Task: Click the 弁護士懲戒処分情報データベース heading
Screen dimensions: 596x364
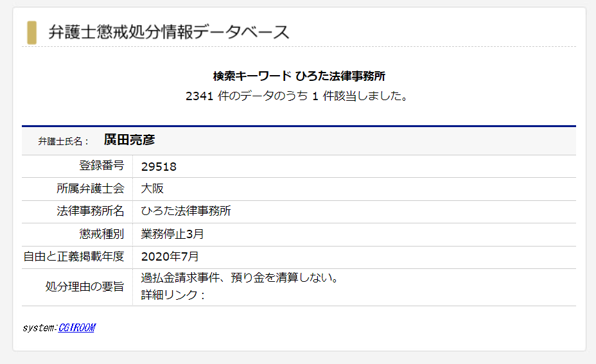Action: (x=169, y=31)
